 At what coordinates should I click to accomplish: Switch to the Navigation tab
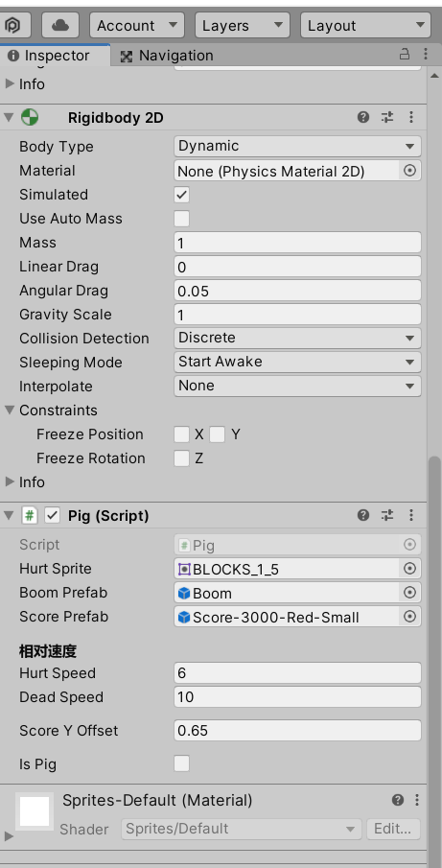[167, 56]
